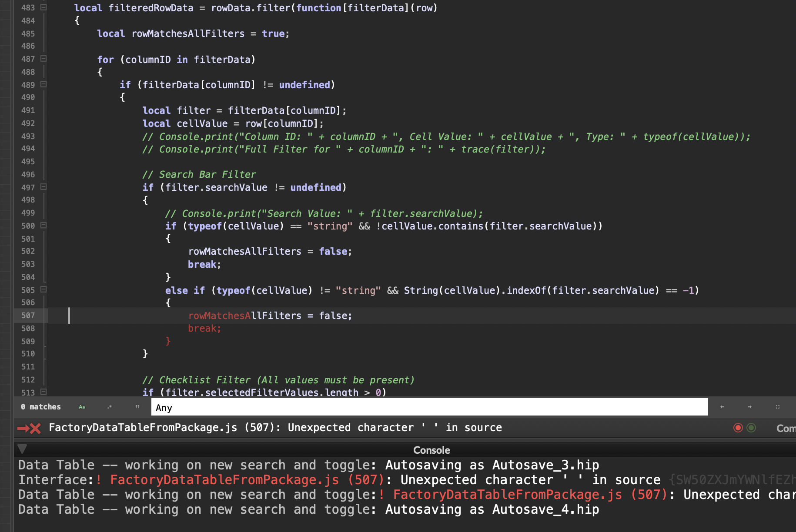Image resolution: width=796 pixels, height=532 pixels.
Task: Collapse code fold at line 513
Action: click(x=43, y=392)
